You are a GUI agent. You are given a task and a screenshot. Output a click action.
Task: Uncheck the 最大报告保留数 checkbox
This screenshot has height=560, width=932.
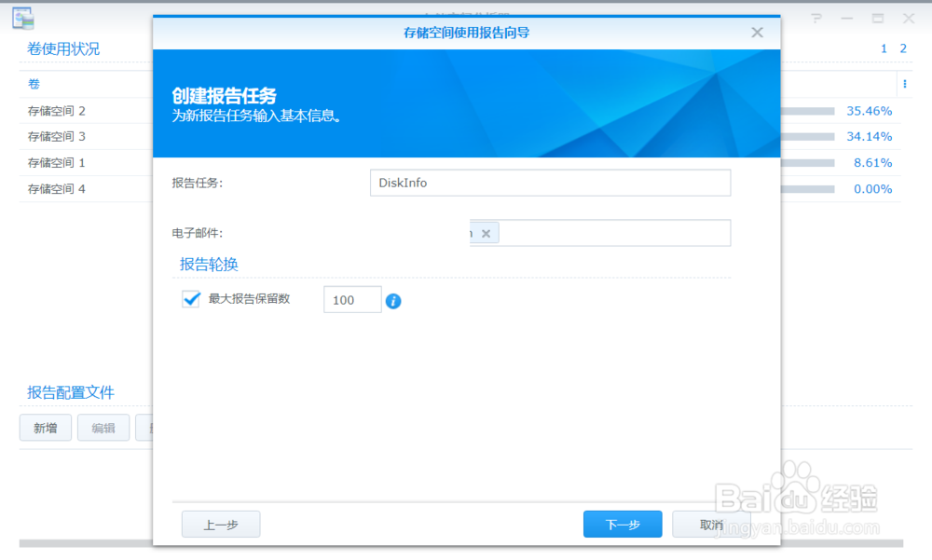[191, 300]
